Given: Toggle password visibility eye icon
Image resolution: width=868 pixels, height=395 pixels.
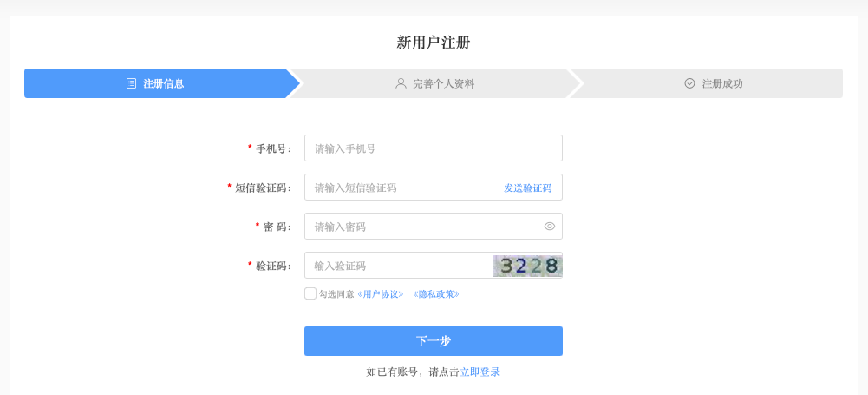Looking at the screenshot, I should pyautogui.click(x=550, y=227).
